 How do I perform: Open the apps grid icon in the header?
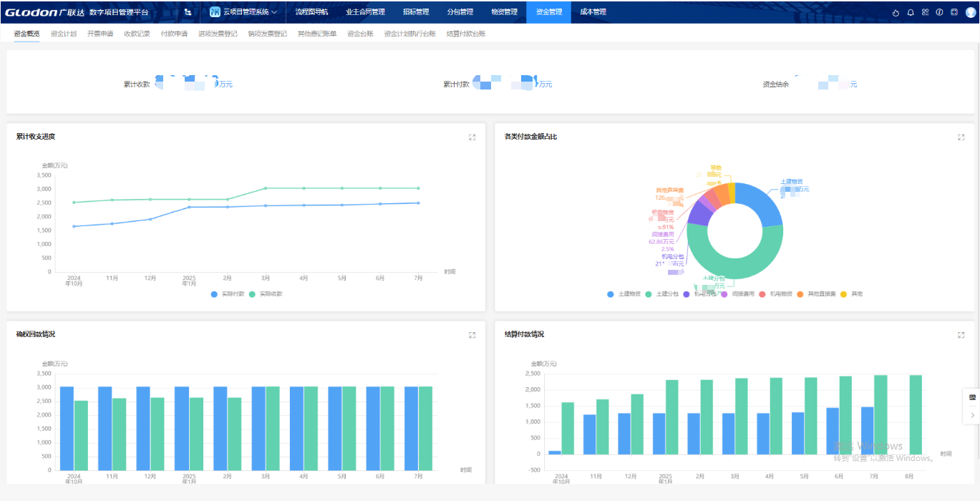pyautogui.click(x=925, y=12)
